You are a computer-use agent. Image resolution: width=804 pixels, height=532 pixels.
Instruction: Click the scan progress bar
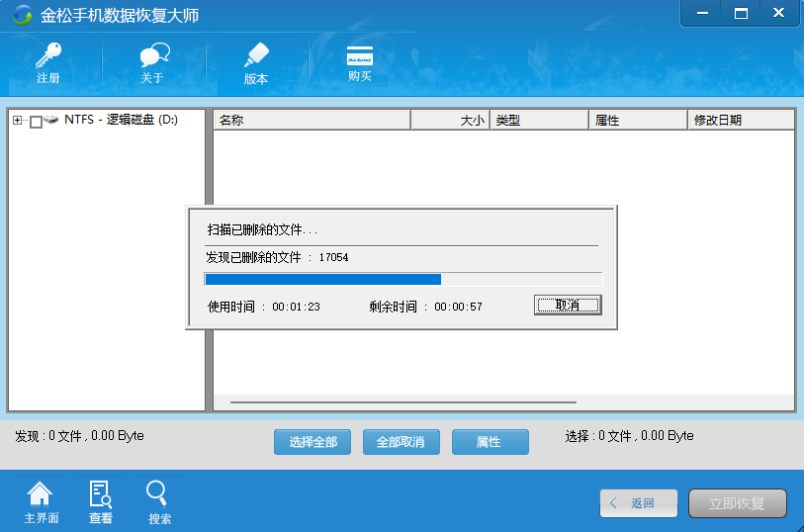tap(403, 279)
